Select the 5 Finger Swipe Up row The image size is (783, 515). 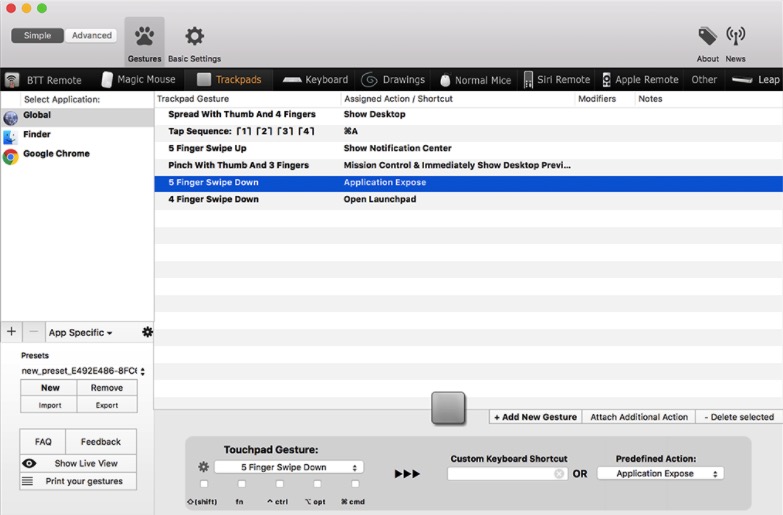pos(468,148)
